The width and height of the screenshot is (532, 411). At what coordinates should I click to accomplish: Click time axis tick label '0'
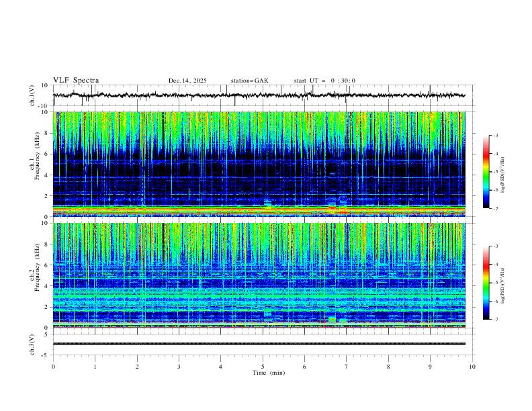tap(53, 367)
